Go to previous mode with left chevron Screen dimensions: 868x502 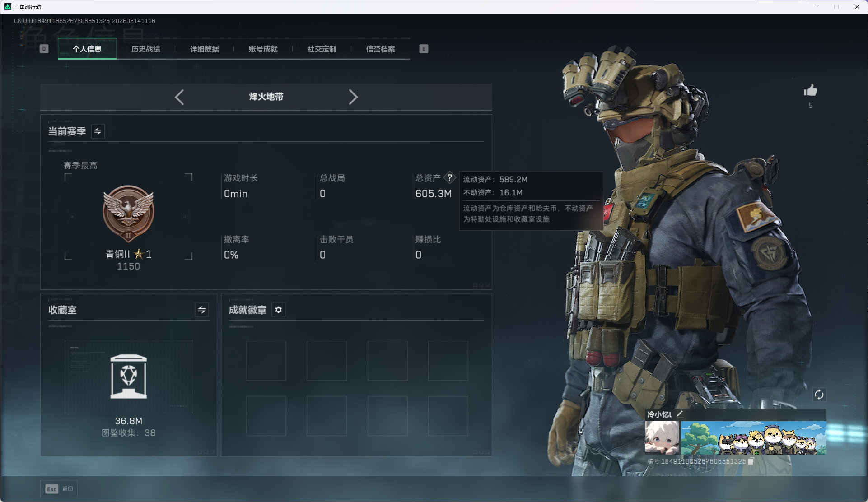[x=179, y=97]
